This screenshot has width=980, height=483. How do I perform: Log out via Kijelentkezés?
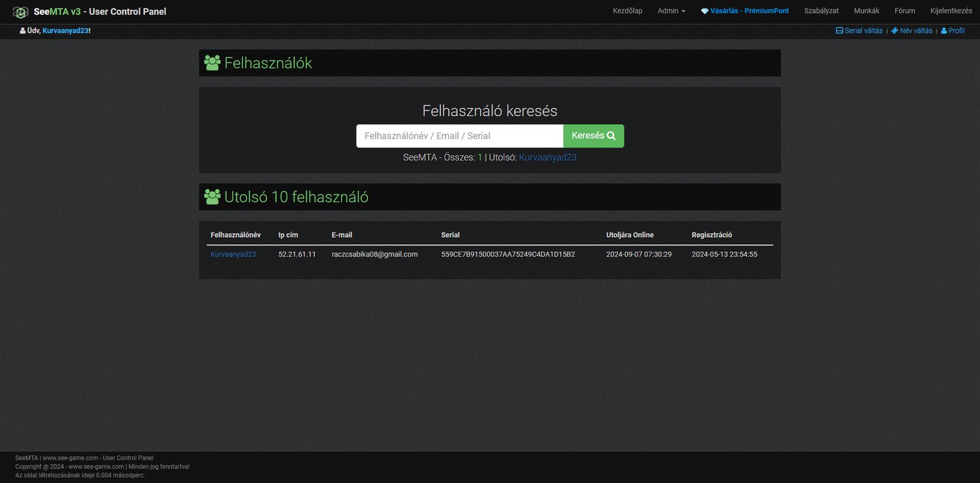[x=951, y=11]
